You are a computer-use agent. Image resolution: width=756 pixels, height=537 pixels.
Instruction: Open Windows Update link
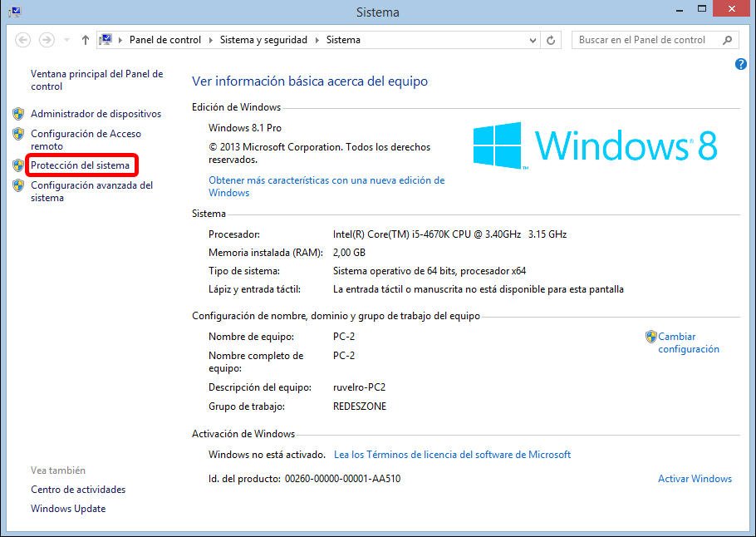pyautogui.click(x=68, y=509)
